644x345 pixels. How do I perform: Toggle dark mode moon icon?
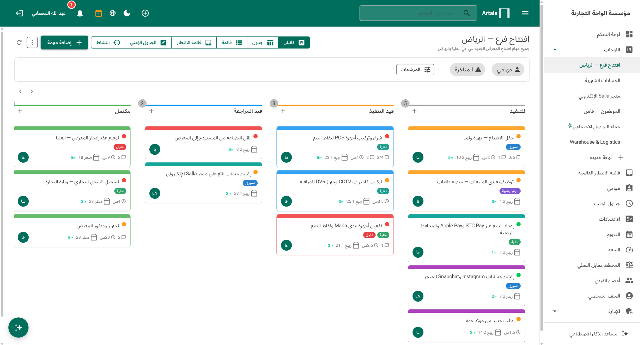[x=127, y=13]
